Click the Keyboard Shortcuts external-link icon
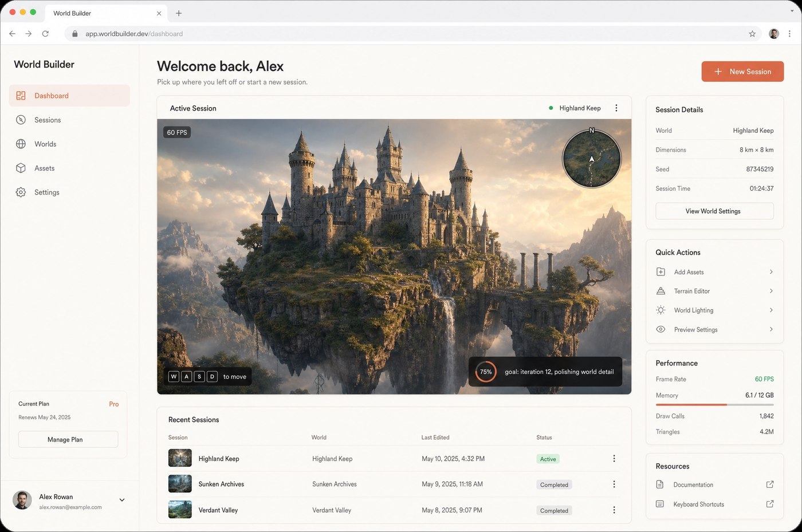 [x=770, y=504]
